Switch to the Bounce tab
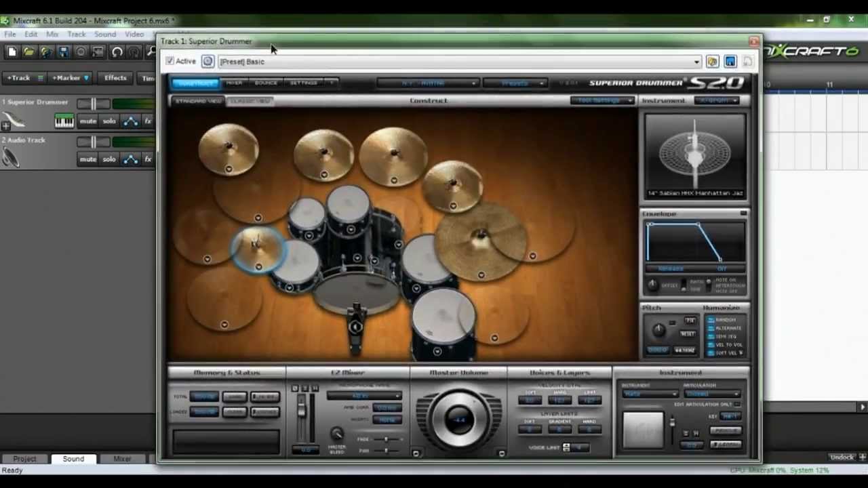868x488 pixels. [x=266, y=83]
